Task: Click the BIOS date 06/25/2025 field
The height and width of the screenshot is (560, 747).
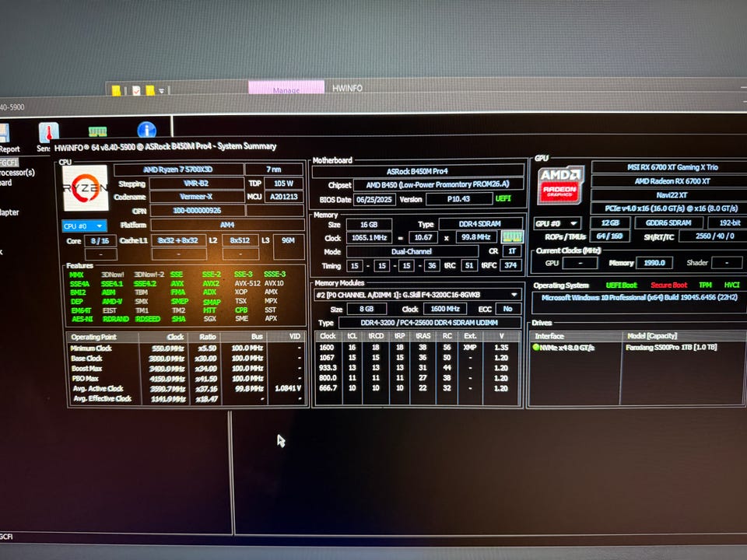Action: pos(374,199)
